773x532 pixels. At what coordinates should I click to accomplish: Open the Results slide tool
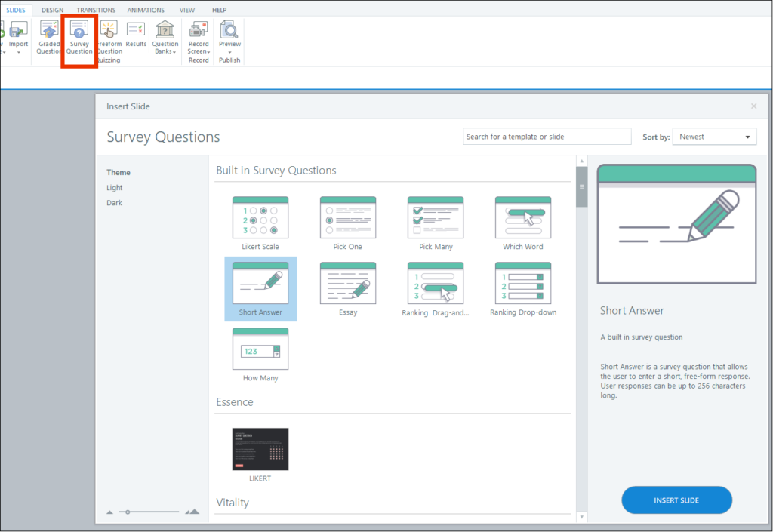click(x=136, y=36)
